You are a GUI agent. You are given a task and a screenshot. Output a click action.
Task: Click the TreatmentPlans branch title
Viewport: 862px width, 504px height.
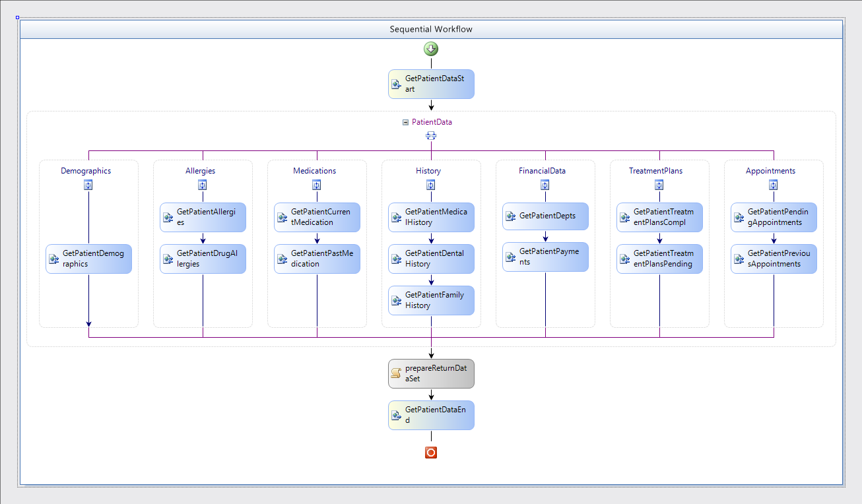(655, 171)
